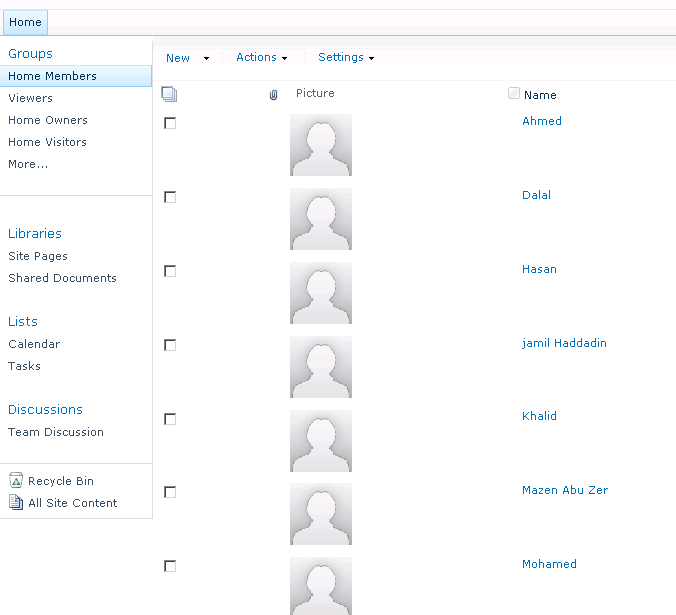Expand the New dropdown menu

pos(187,58)
